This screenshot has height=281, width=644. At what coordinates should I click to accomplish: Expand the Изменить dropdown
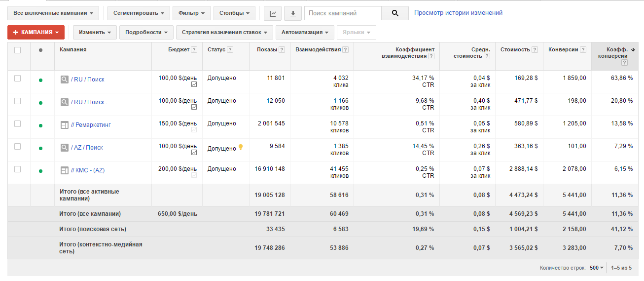[95, 32]
